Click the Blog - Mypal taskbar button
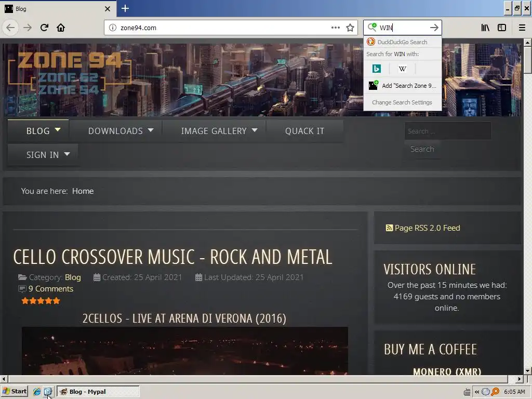The width and height of the screenshot is (532, 399). (98, 392)
